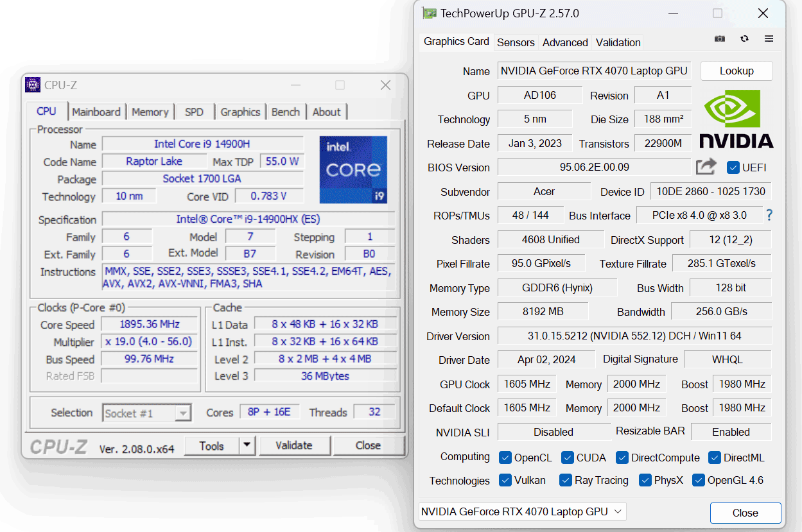Click the Pixel Fillrate value 95.0 GPixel/s
This screenshot has width=802, height=532.
(x=541, y=263)
